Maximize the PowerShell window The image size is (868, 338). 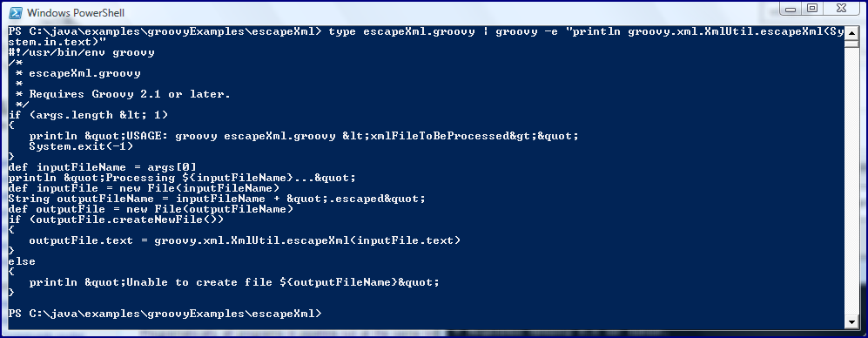pyautogui.click(x=812, y=9)
